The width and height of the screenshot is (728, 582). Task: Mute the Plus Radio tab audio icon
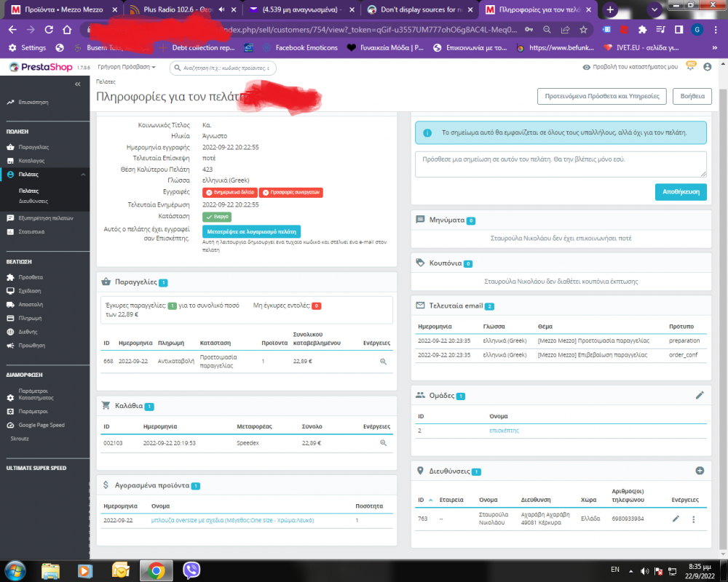click(222, 9)
